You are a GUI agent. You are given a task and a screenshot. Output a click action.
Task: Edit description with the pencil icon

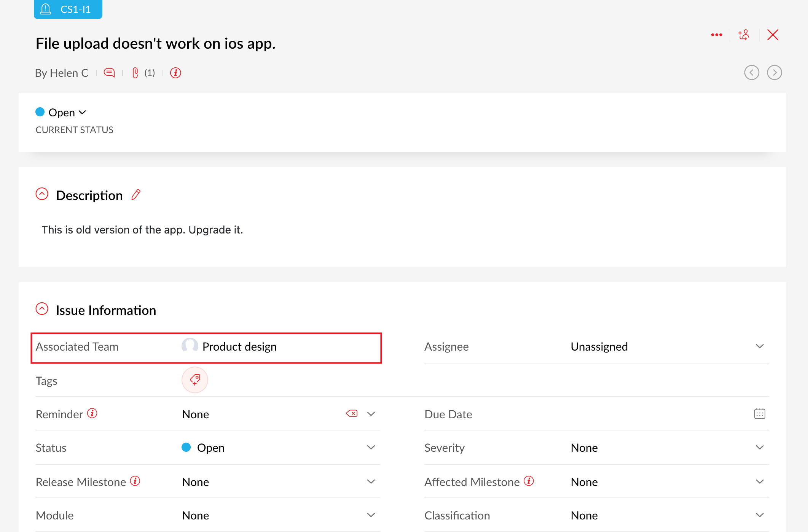click(x=136, y=195)
